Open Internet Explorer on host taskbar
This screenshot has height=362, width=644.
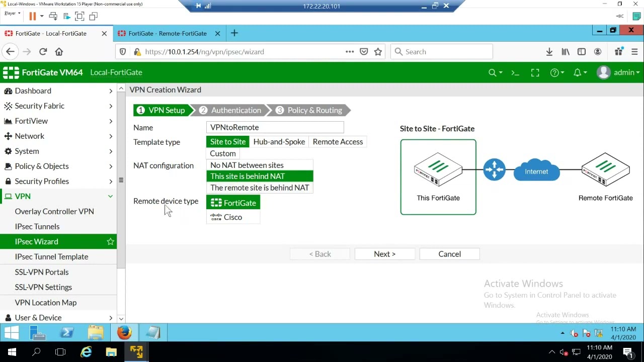[x=86, y=352]
